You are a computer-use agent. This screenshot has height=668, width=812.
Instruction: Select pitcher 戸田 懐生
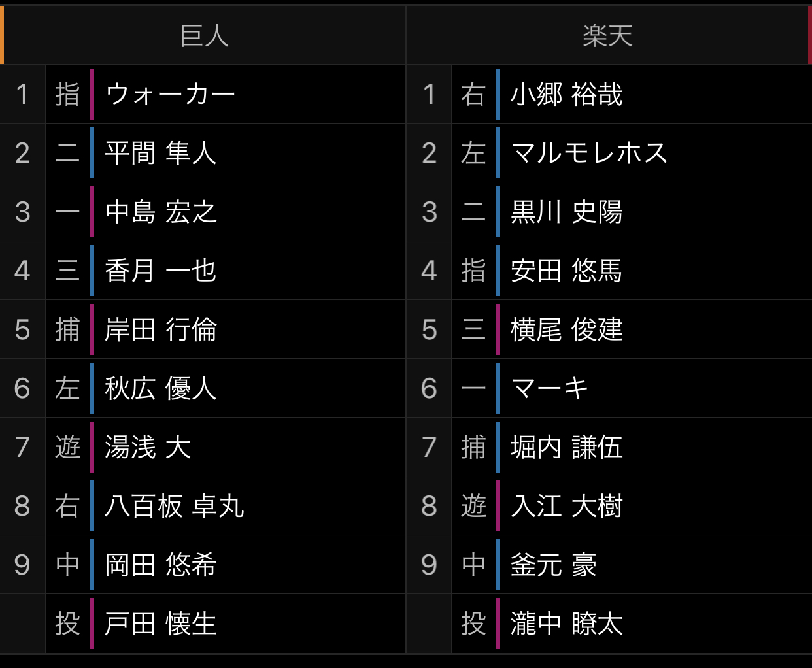[x=161, y=624]
